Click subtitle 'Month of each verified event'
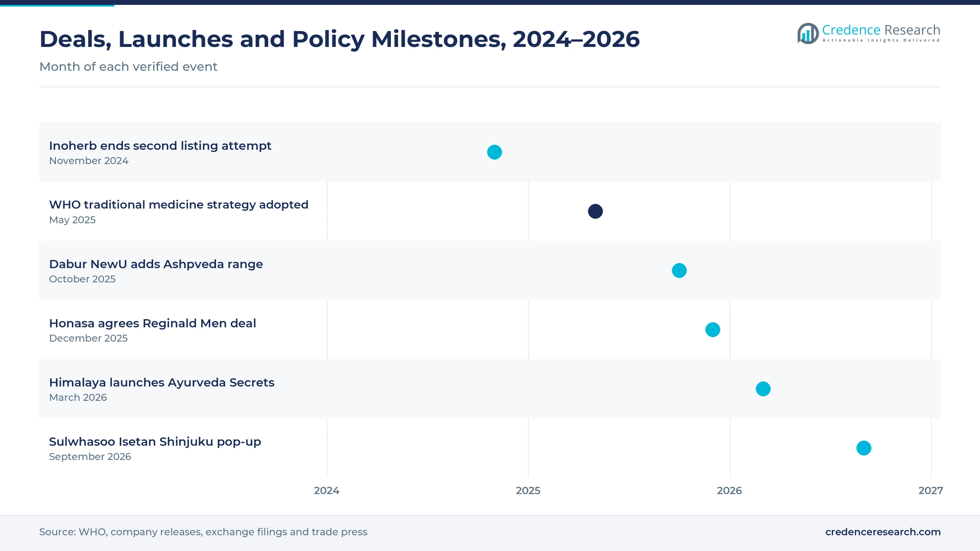 [128, 67]
